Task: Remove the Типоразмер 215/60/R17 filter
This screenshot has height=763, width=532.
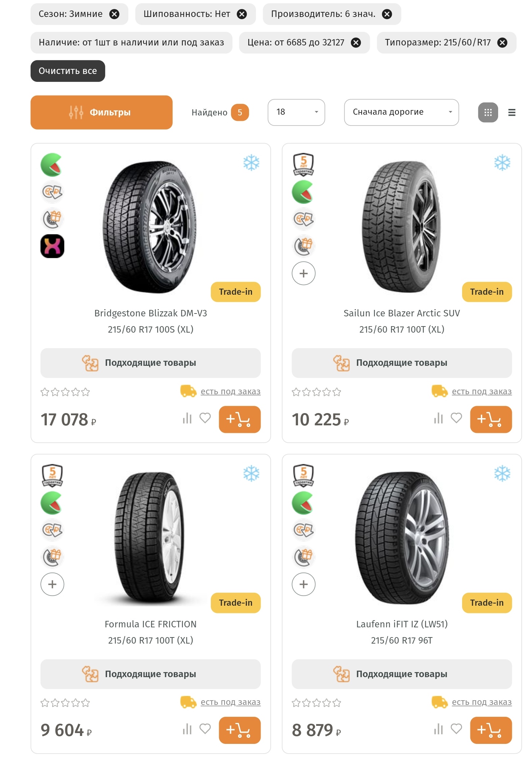Action: coord(502,43)
